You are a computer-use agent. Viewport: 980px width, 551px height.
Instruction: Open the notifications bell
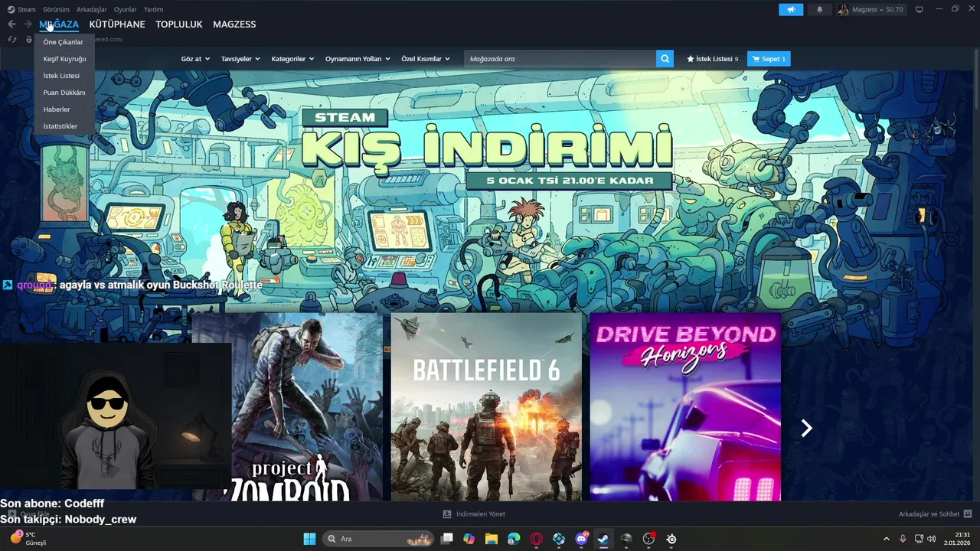click(x=819, y=9)
